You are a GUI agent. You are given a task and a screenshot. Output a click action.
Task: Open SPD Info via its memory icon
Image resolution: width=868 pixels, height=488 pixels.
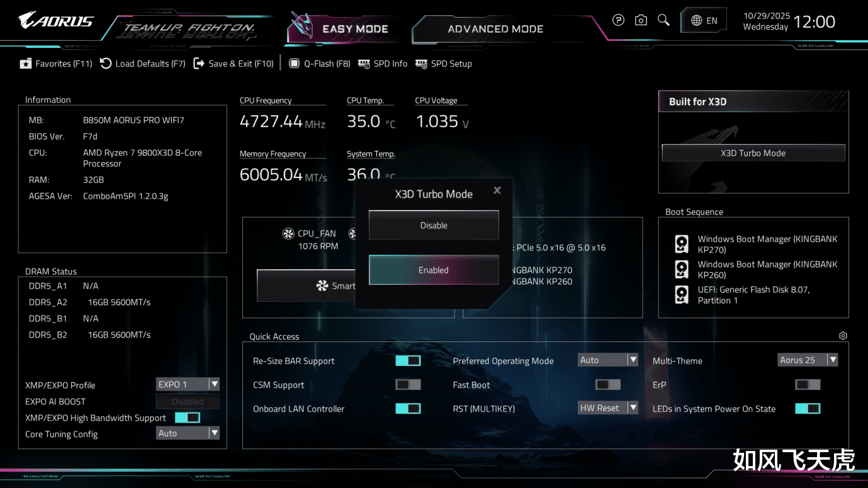tap(364, 64)
